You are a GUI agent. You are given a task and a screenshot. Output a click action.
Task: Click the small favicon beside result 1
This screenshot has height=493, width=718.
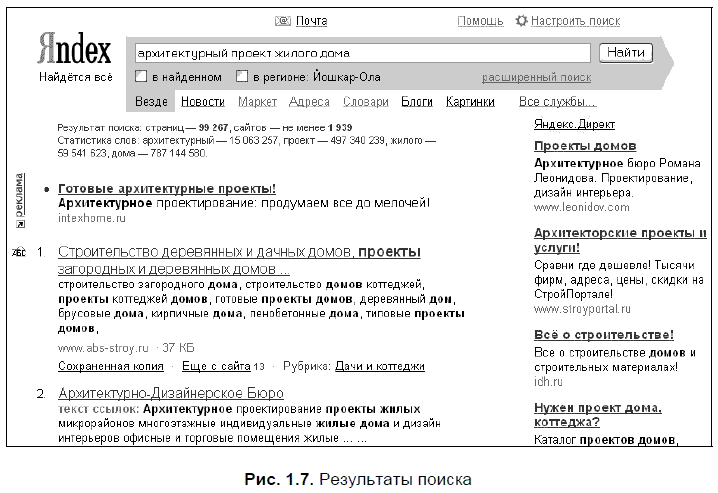pyautogui.click(x=17, y=252)
